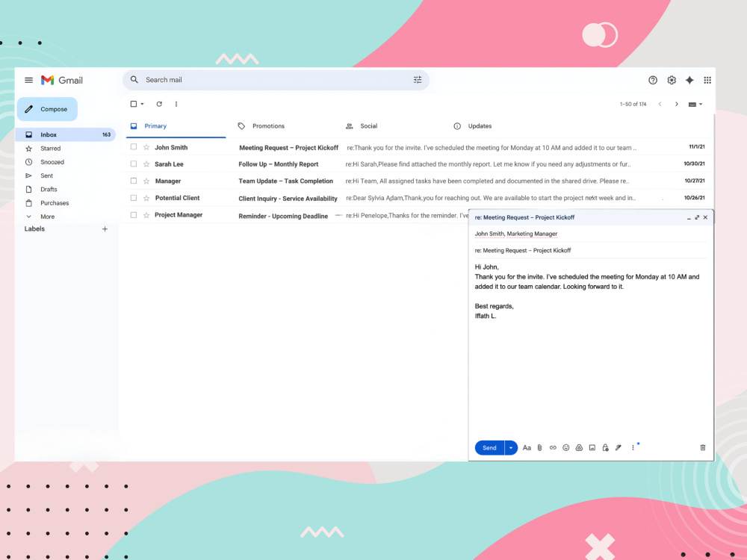This screenshot has width=747, height=560.
Task: Open the Support help icon
Action: 653,80
